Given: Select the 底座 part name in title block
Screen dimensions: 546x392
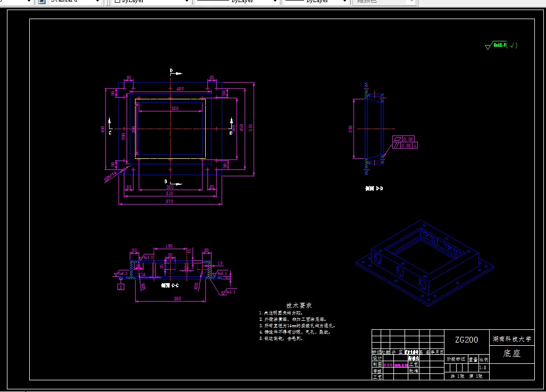Looking at the screenshot, I should [511, 354].
